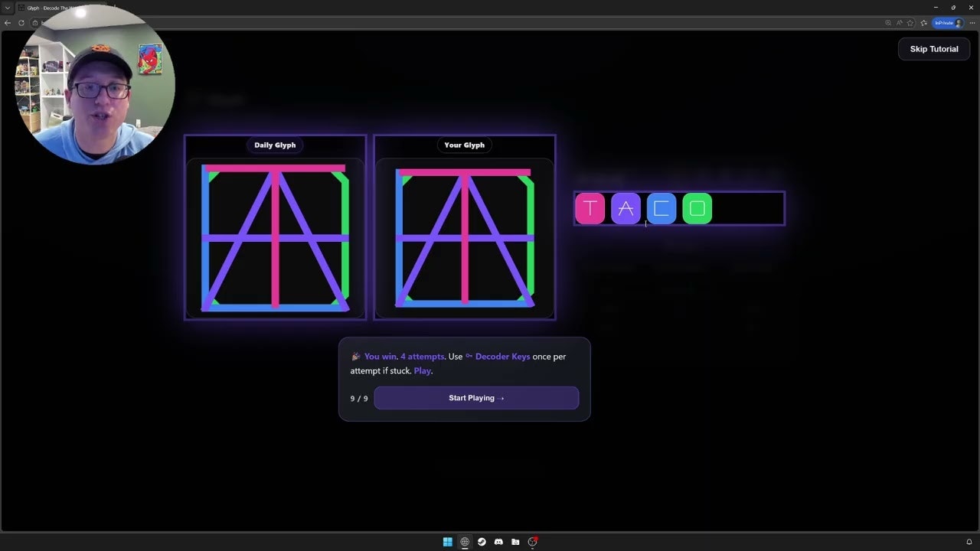Refresh the current page
Image resolution: width=980 pixels, height=551 pixels.
click(21, 23)
